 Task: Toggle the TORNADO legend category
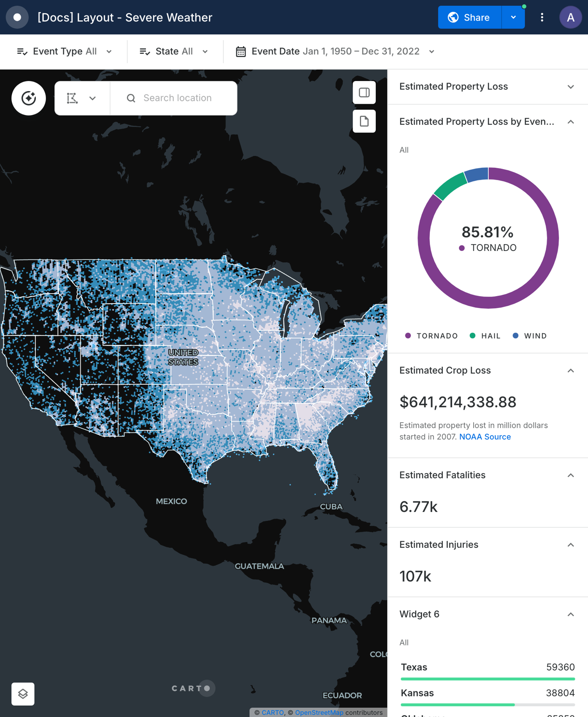(x=431, y=336)
